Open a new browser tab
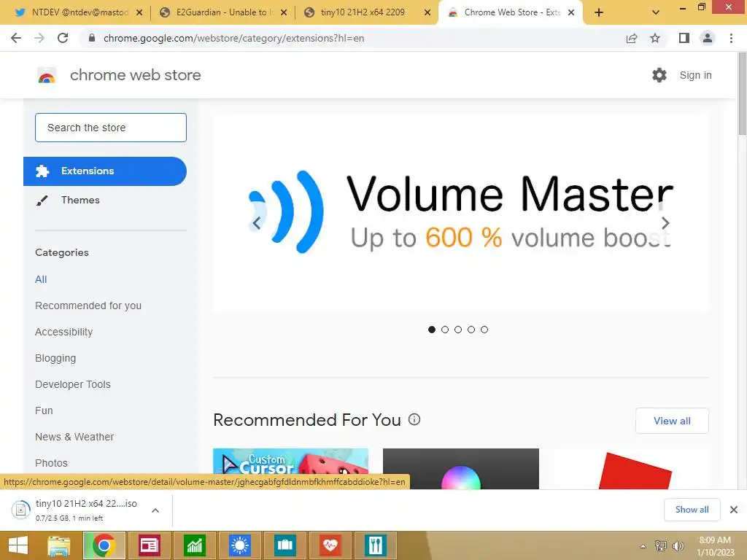Viewport: 747px width, 560px height. [599, 12]
